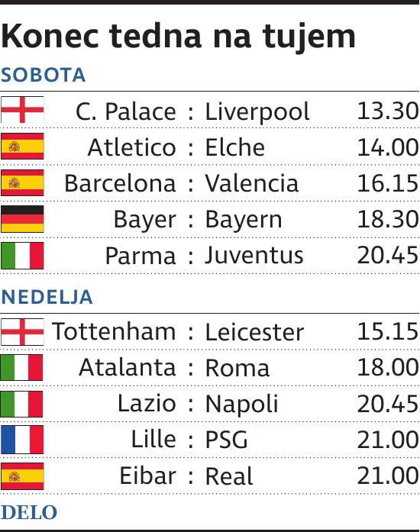The height and width of the screenshot is (532, 420).
Task: Click the Italy flag beside Atalanta
Action: click(x=21, y=367)
